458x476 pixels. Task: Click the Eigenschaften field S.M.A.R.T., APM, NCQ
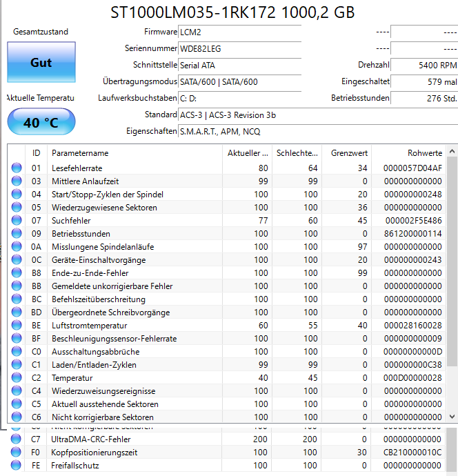click(x=318, y=132)
